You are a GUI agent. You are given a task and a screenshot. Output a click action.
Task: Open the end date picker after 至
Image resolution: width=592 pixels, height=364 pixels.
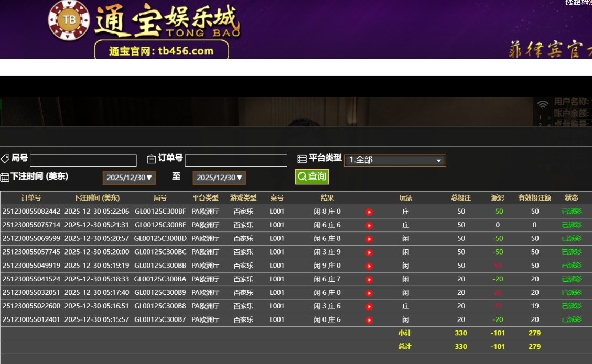(x=219, y=178)
